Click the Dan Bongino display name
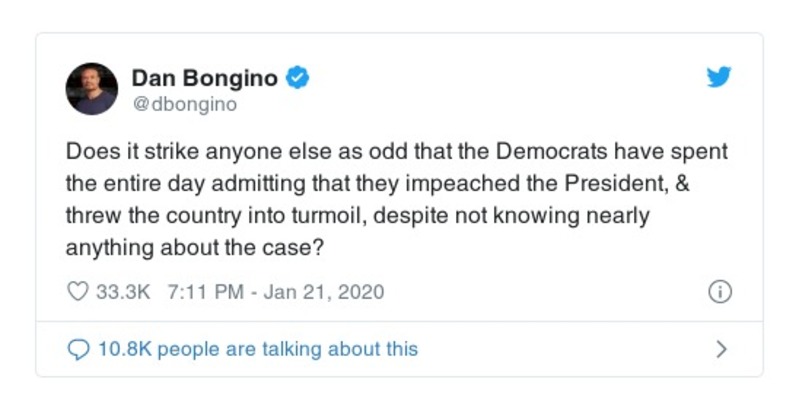This screenshot has height=414, width=799. (206, 77)
